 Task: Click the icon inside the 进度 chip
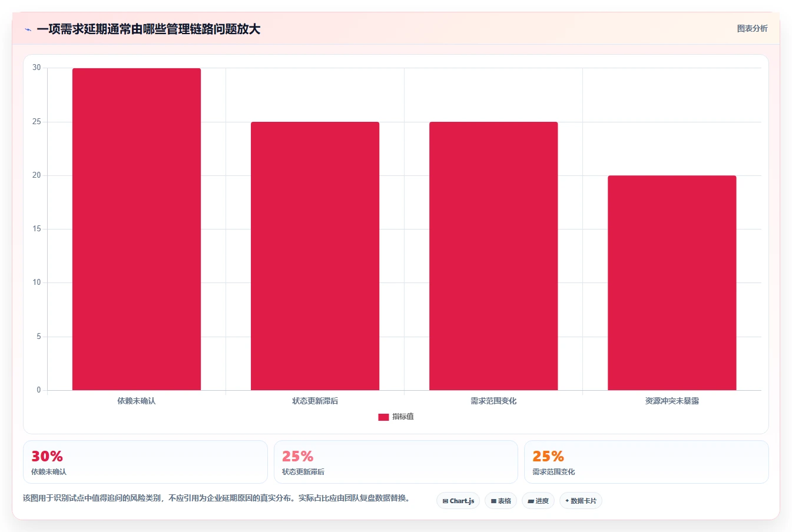pyautogui.click(x=531, y=501)
